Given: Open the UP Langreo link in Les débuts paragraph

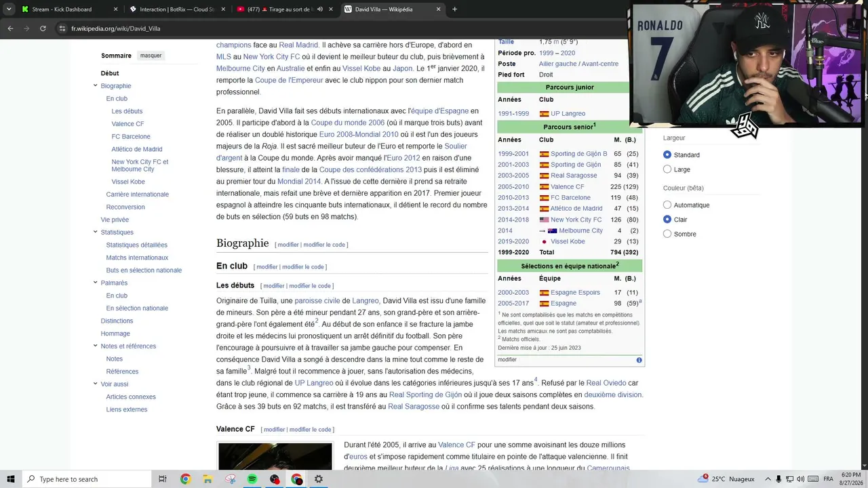Looking at the screenshot, I should (x=314, y=383).
